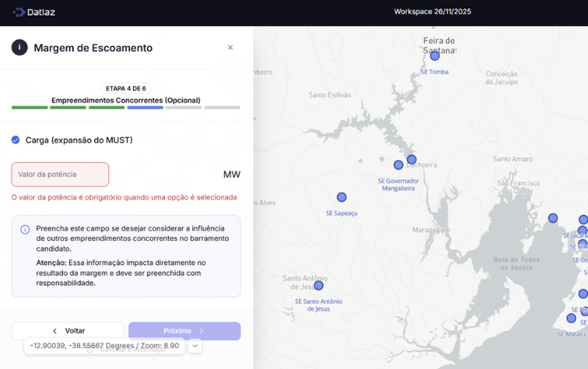This screenshot has height=369, width=588.
Task: Click the Workspace 26/11/2025 title
Action: click(433, 12)
